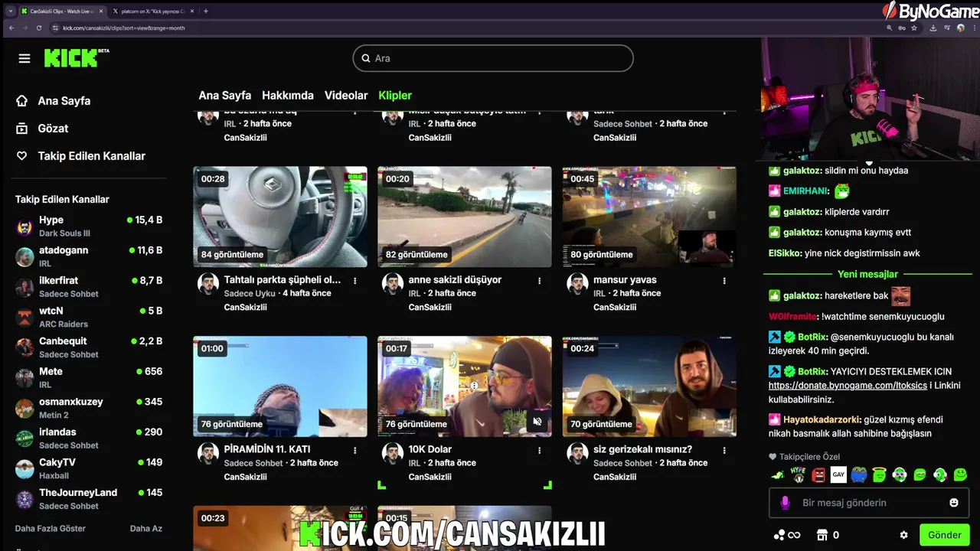
Task: Select the Klipler tab
Action: (395, 96)
